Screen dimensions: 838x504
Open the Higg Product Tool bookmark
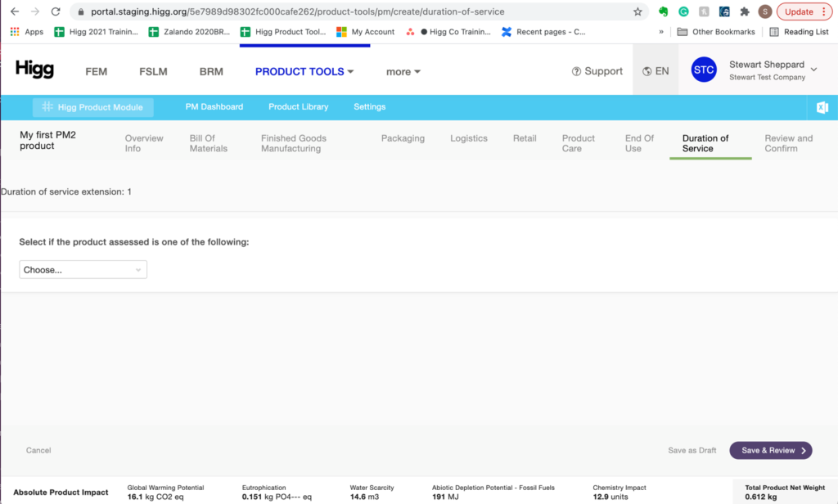coord(283,32)
